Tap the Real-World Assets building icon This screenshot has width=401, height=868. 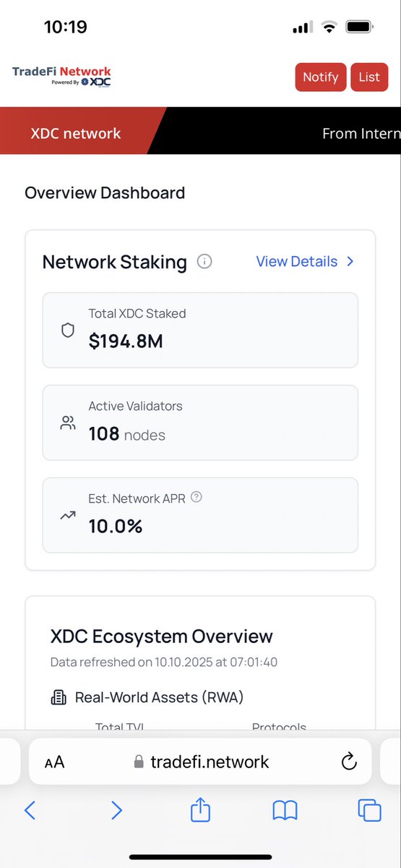click(59, 698)
